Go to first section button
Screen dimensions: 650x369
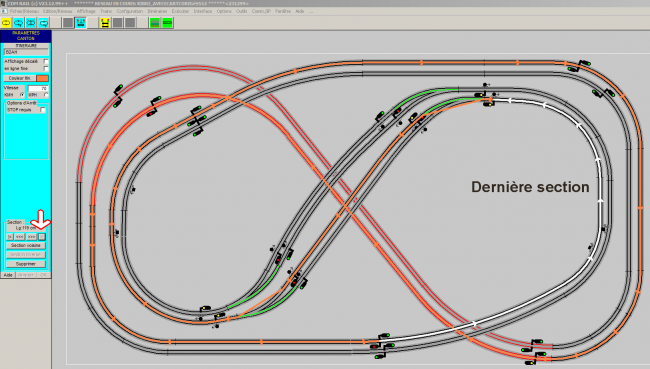[x=10, y=237]
